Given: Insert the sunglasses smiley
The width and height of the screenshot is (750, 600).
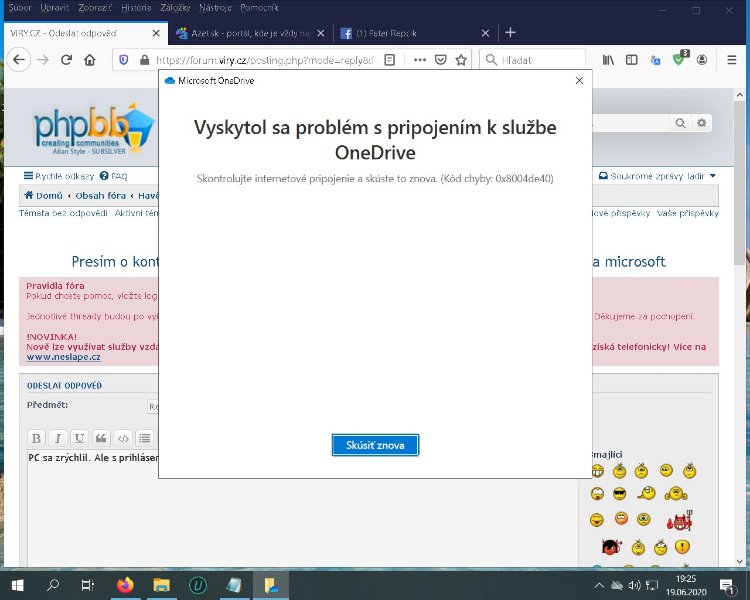Looking at the screenshot, I should pos(619,493).
